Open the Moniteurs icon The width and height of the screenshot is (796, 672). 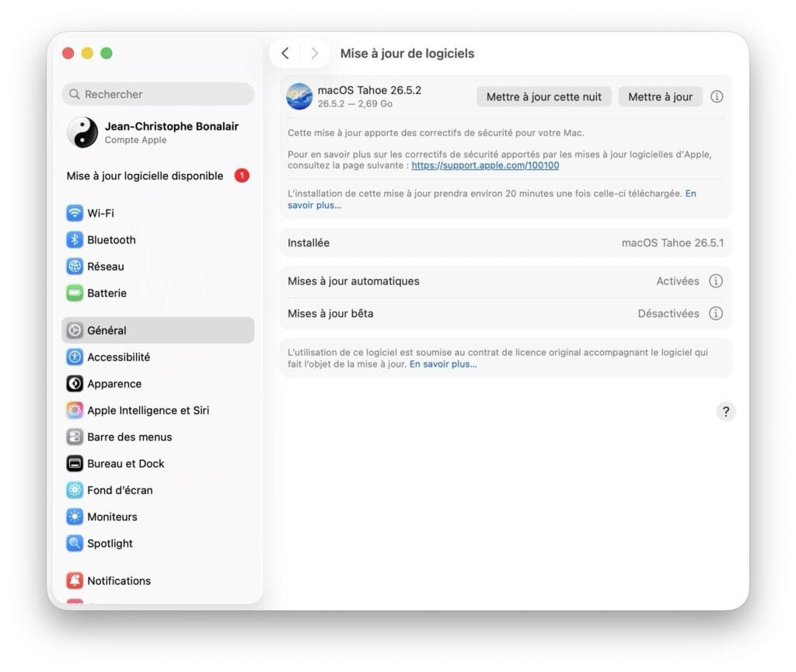coord(75,517)
